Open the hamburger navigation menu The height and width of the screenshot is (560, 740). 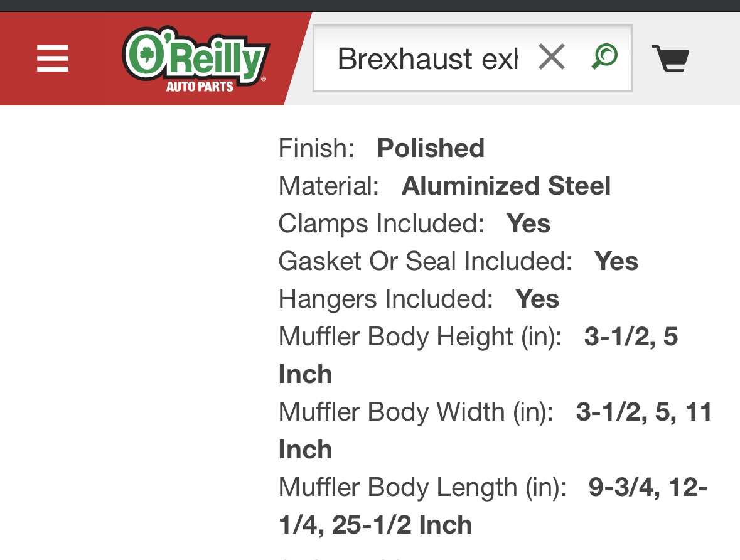click(x=53, y=59)
